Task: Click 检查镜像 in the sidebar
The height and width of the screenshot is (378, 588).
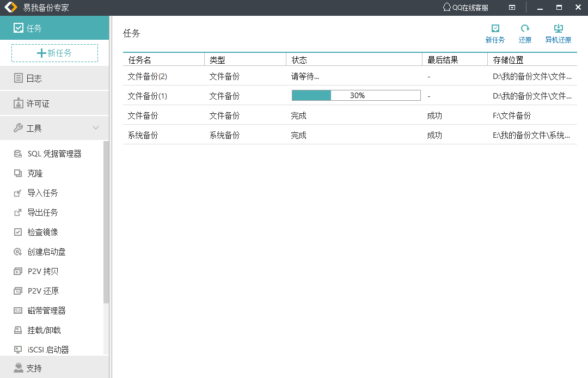Action: pos(42,232)
